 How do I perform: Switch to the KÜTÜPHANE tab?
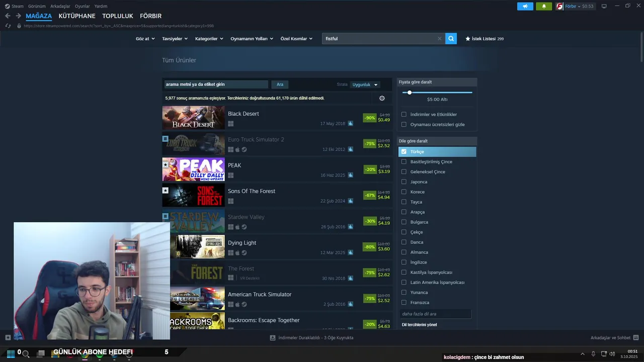(x=77, y=16)
